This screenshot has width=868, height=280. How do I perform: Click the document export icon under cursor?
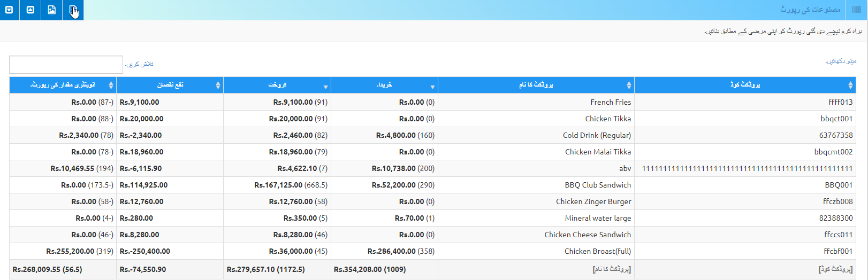pos(73,10)
